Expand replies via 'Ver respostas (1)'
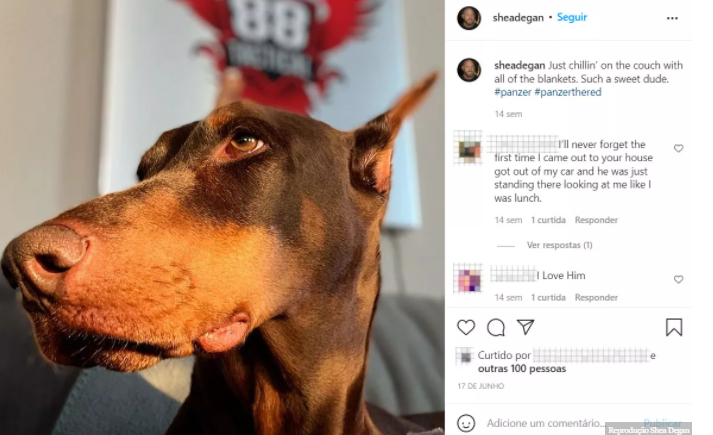713x435 pixels. (559, 245)
